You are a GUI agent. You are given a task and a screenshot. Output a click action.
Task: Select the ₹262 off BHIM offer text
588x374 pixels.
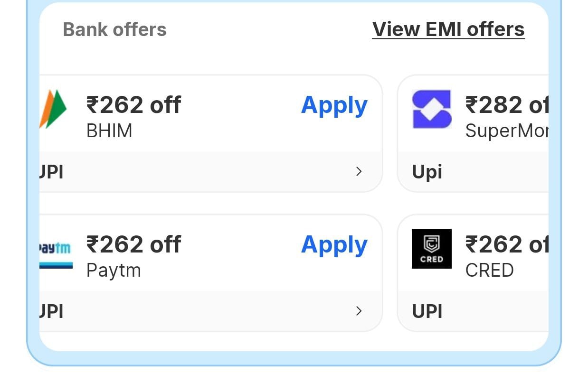[133, 105]
